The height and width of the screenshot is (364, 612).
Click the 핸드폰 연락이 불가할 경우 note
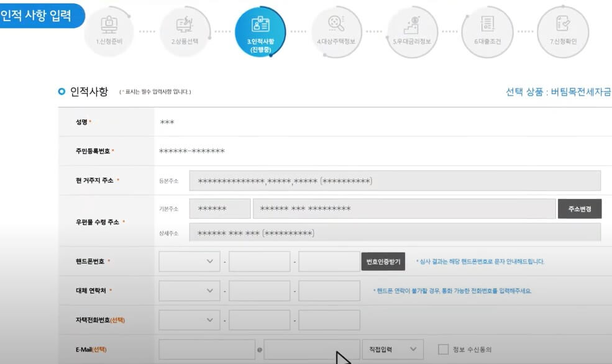click(452, 291)
